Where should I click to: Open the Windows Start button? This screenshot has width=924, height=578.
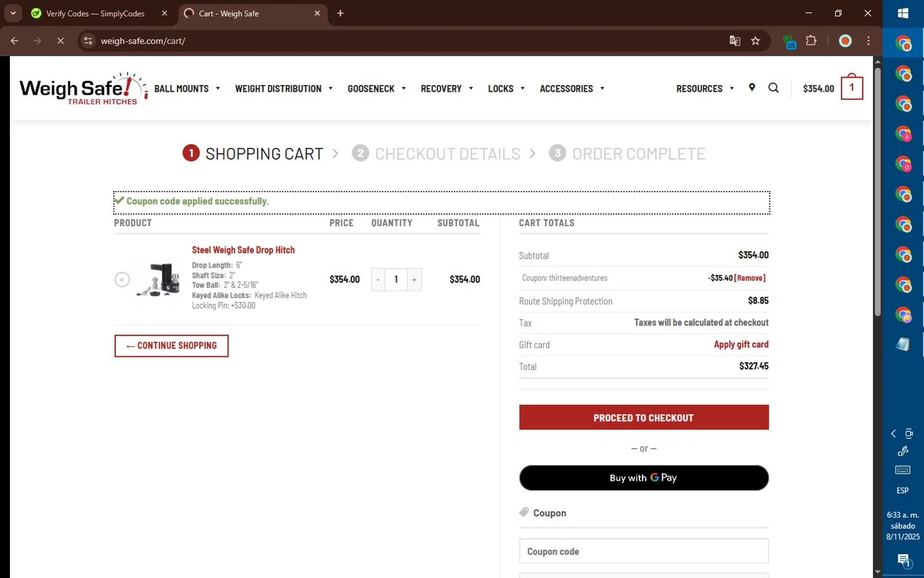pos(903,14)
